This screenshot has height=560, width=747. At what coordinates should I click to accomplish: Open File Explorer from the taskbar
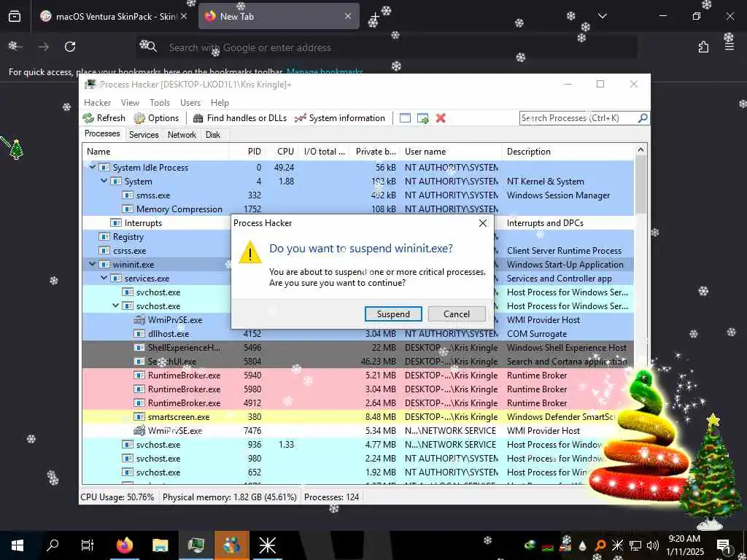coord(160,545)
